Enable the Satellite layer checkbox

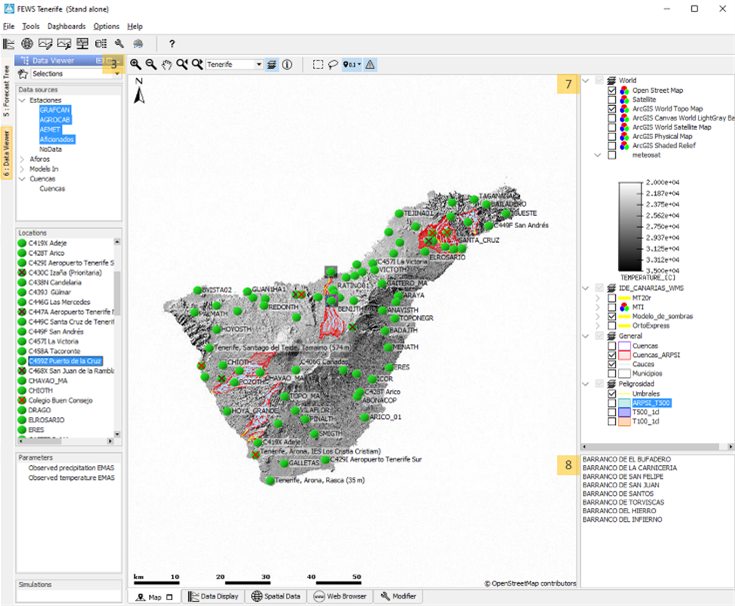coord(611,99)
